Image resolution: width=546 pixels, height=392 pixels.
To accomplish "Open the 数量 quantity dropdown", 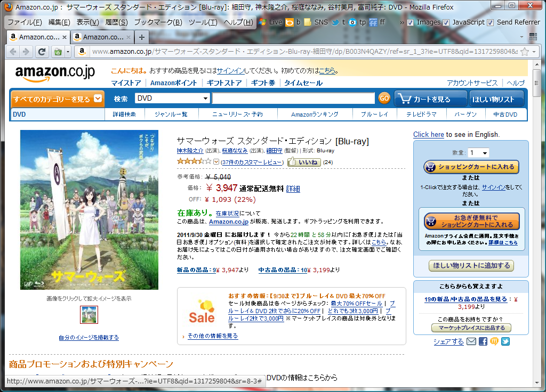I will point(478,153).
